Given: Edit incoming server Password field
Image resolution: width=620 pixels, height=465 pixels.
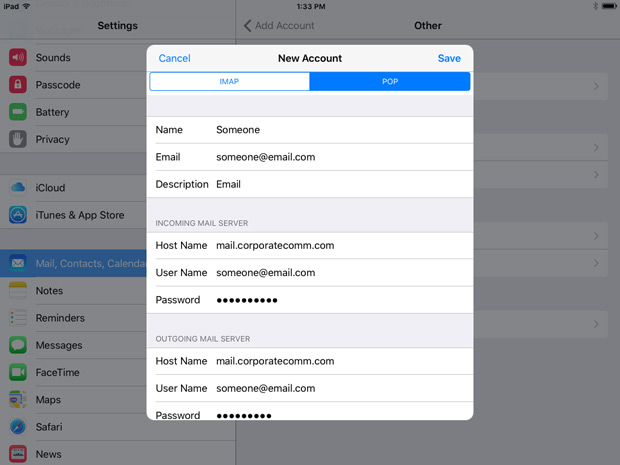Looking at the screenshot, I should 310,300.
